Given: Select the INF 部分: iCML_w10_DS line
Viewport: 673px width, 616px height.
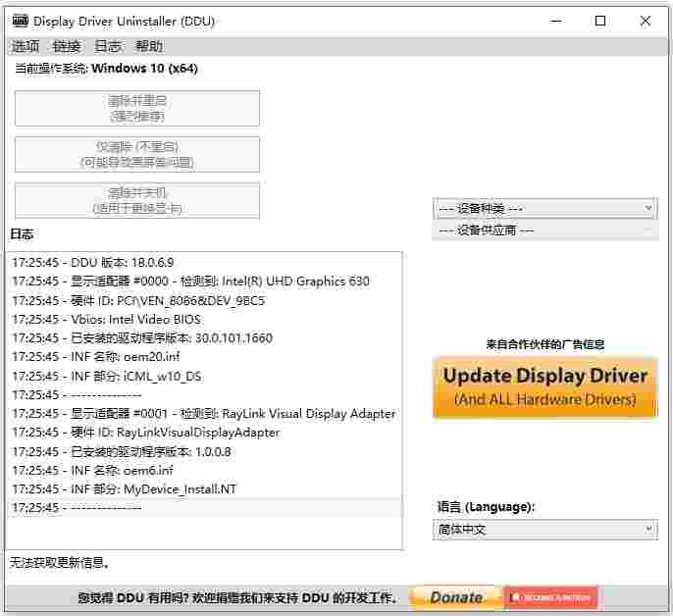Looking at the screenshot, I should tap(205, 376).
